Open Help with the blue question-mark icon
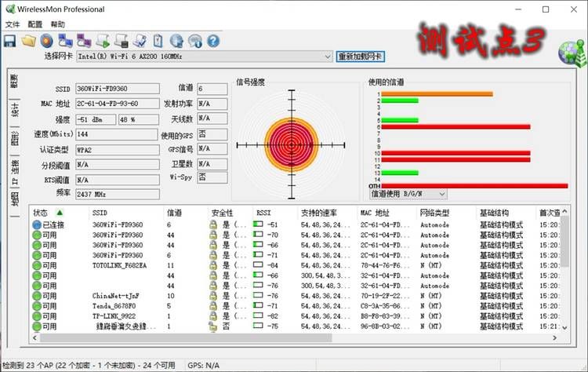Screen dimensions: 588x372 pos(213,41)
